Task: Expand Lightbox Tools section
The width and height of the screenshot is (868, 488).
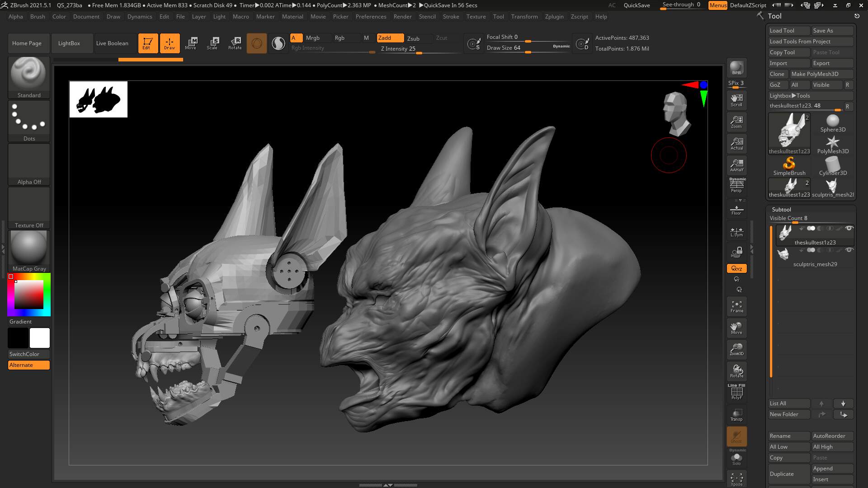Action: click(x=811, y=96)
